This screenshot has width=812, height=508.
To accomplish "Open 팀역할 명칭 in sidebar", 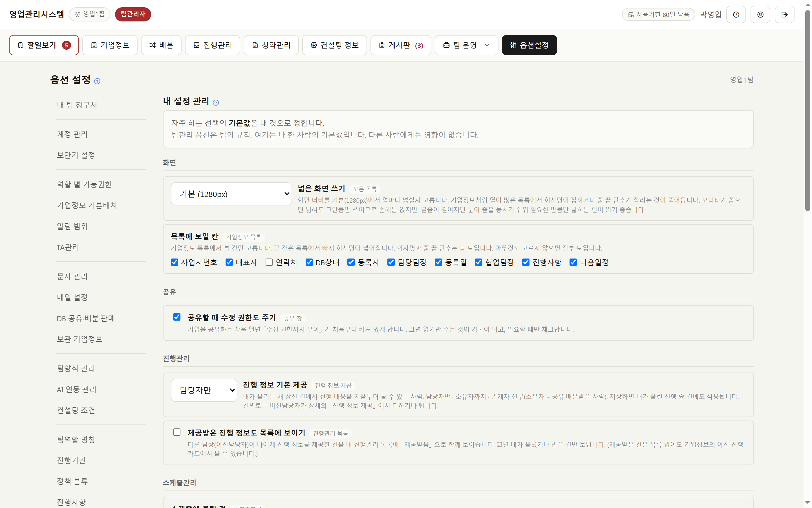I will [x=76, y=439].
